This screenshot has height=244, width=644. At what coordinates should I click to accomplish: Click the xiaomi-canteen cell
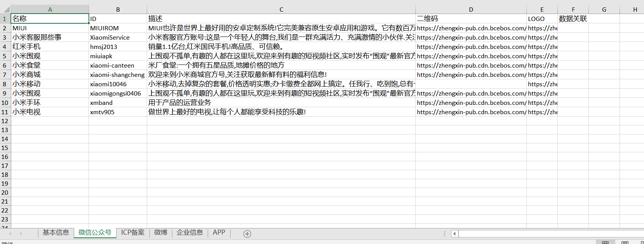[118, 65]
